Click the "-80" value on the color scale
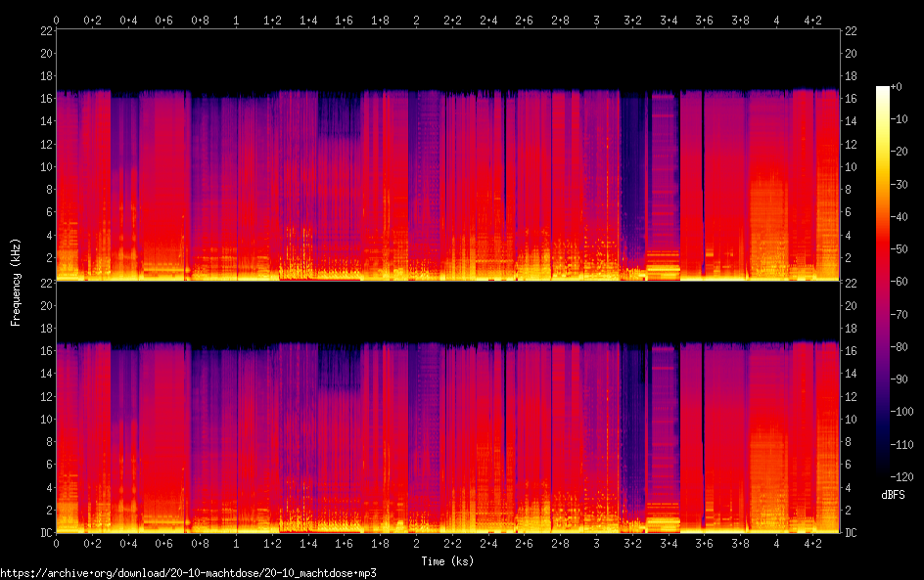The height and width of the screenshot is (580, 924). click(900, 347)
